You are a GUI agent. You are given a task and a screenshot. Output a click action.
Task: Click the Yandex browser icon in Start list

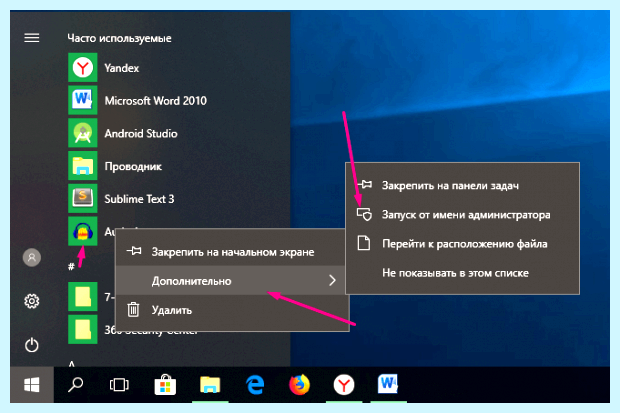coord(83,68)
